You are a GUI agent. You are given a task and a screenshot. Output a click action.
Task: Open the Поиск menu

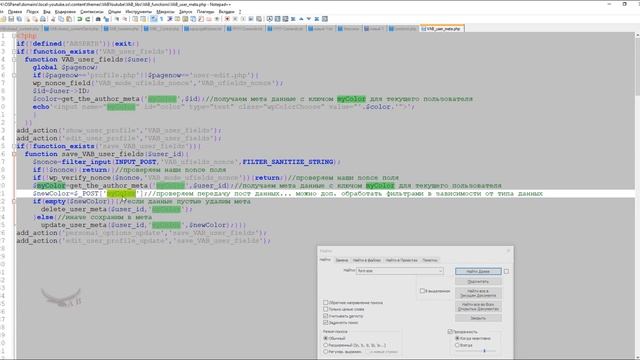(x=32, y=12)
